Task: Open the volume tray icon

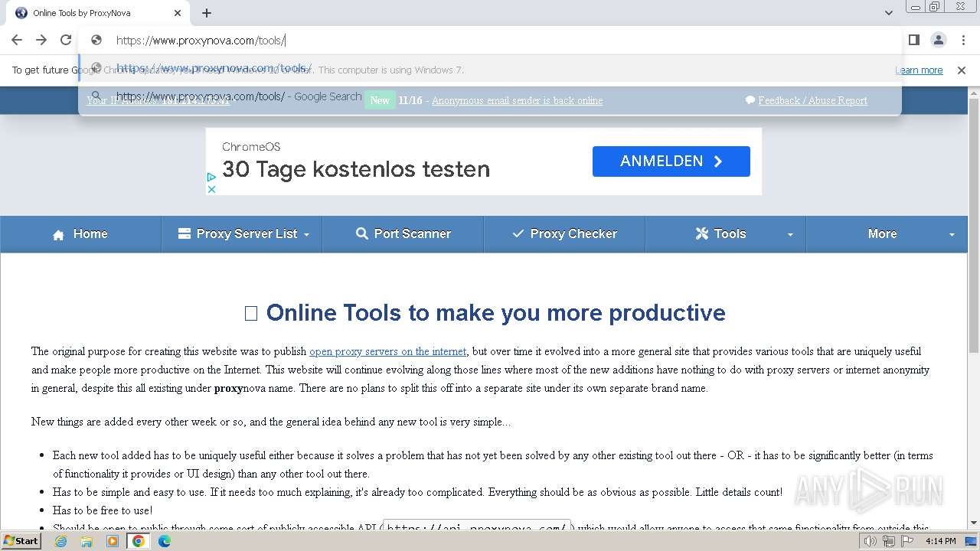Action: pyautogui.click(x=871, y=541)
